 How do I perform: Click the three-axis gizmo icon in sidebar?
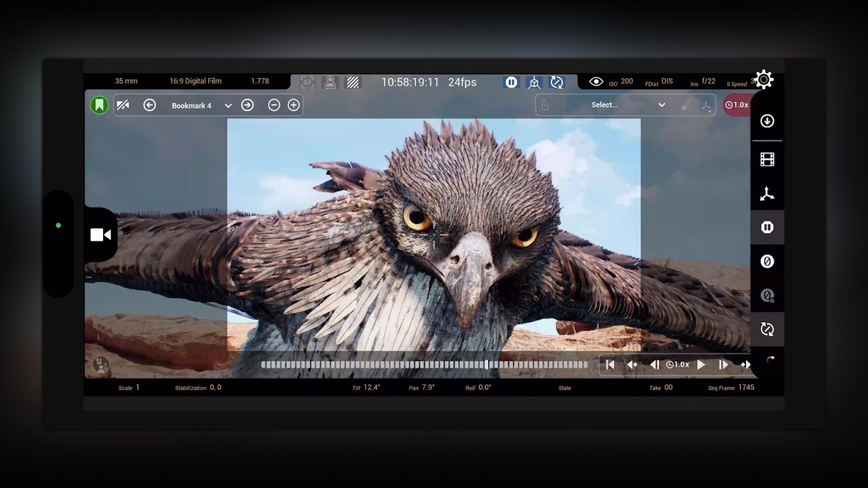tap(767, 194)
